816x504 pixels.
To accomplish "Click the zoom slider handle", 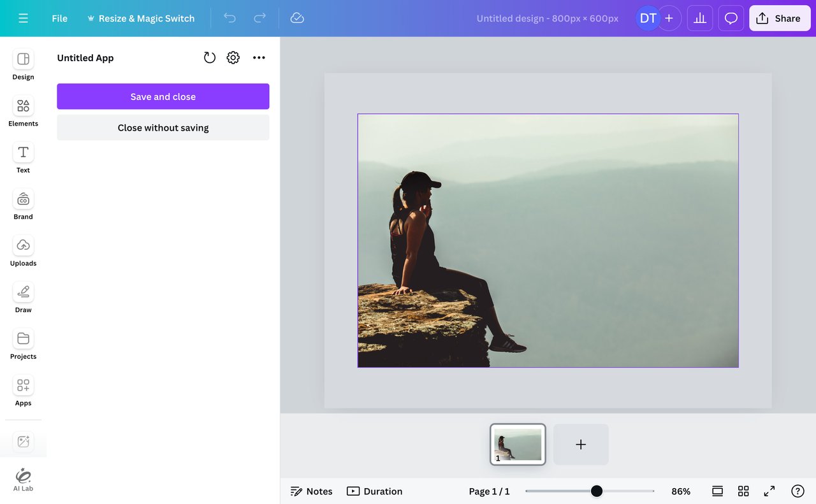I will pos(597,491).
